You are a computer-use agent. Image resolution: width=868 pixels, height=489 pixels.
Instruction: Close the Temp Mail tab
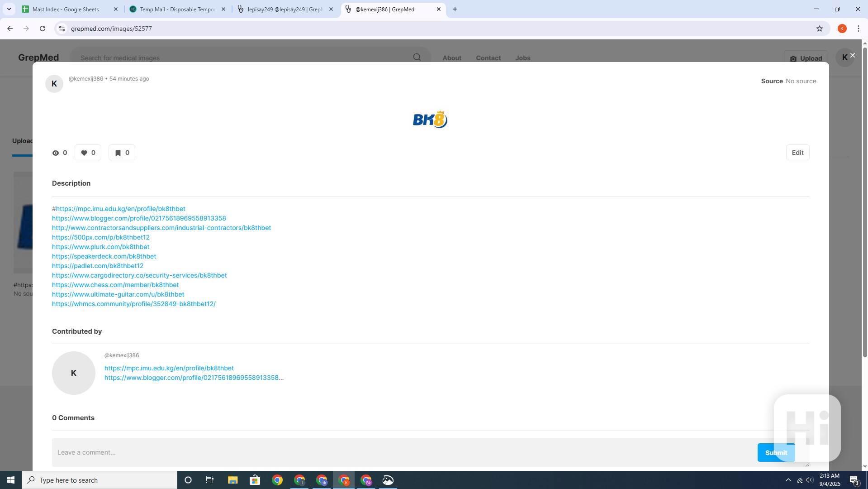tap(223, 9)
